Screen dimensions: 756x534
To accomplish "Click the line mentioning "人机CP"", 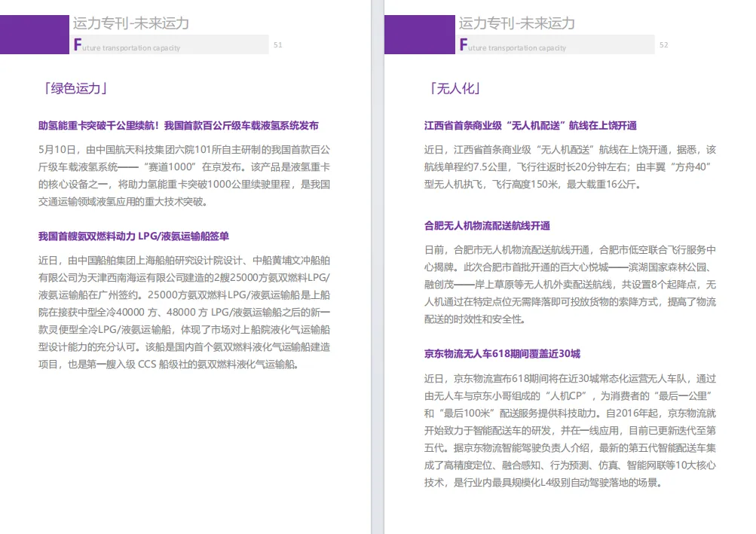I will (x=569, y=396).
